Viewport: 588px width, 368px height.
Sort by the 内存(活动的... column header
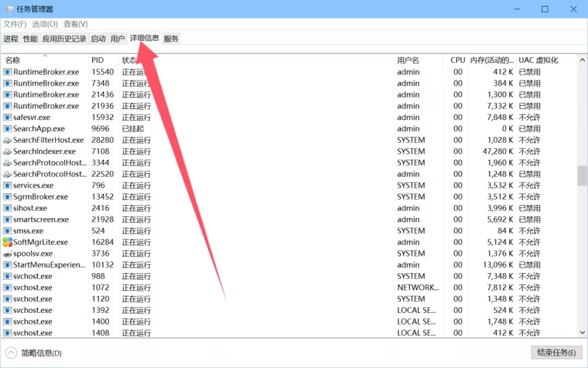click(x=492, y=60)
